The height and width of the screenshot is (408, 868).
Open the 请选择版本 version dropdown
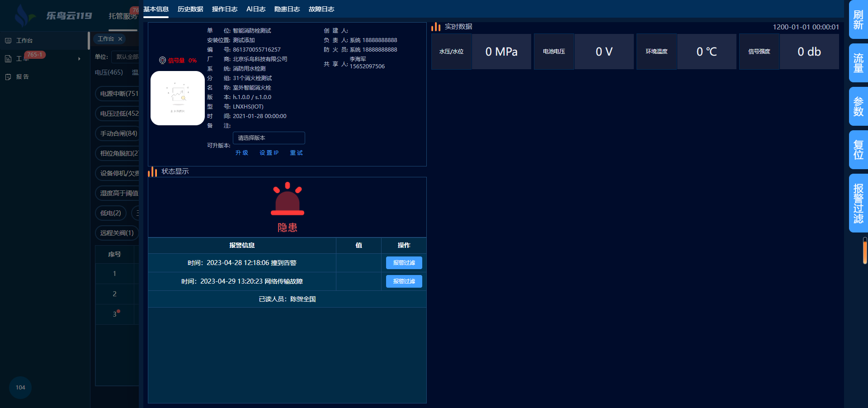[269, 138]
